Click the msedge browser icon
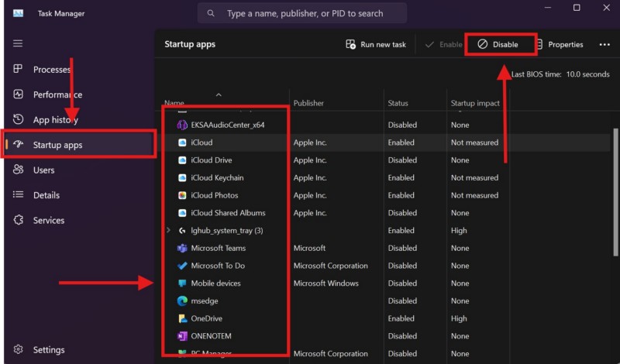The image size is (620, 364). click(x=182, y=301)
